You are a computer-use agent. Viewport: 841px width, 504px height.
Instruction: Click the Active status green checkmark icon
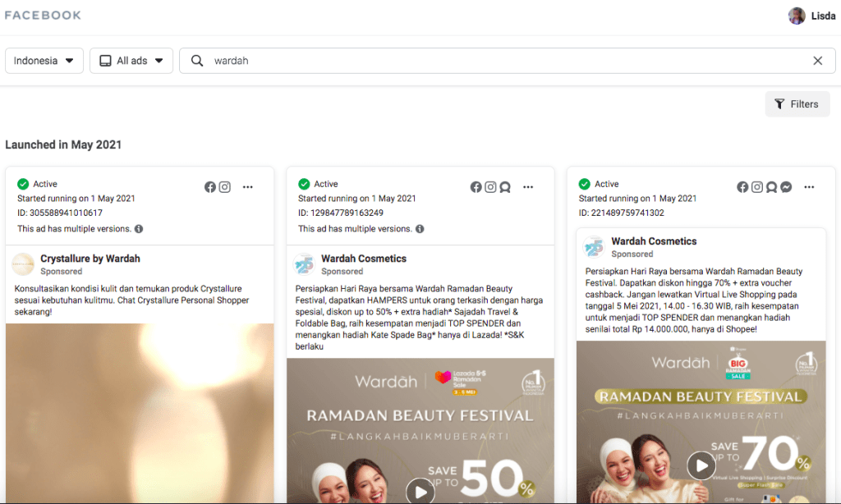[24, 184]
